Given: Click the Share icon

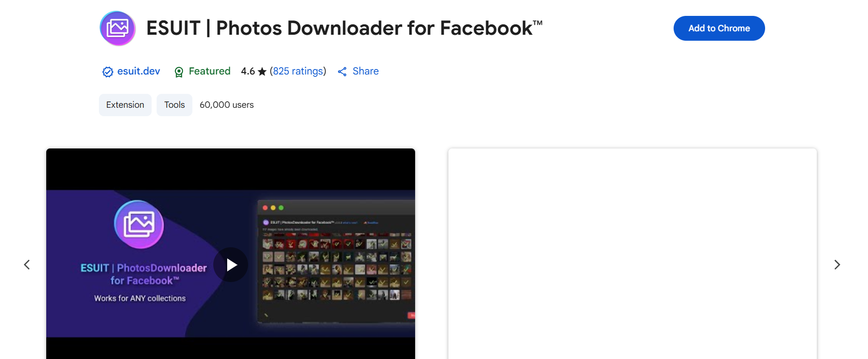Looking at the screenshot, I should pyautogui.click(x=342, y=72).
